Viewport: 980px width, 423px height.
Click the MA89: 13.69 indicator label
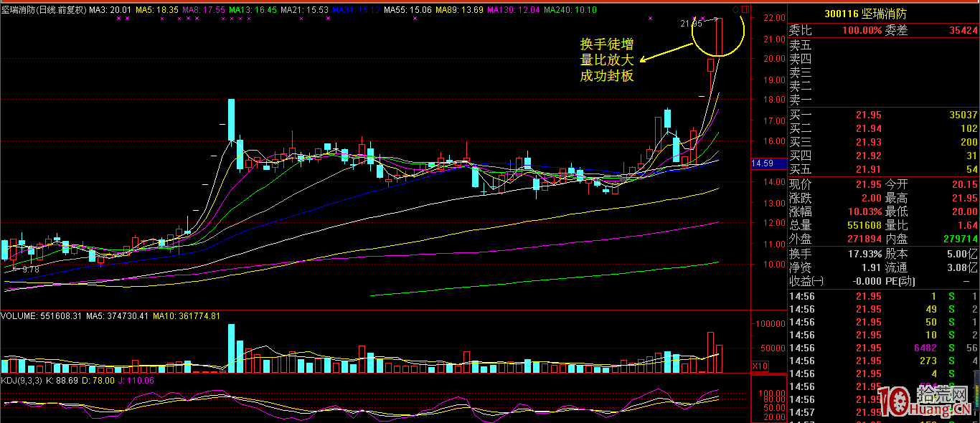[x=459, y=10]
